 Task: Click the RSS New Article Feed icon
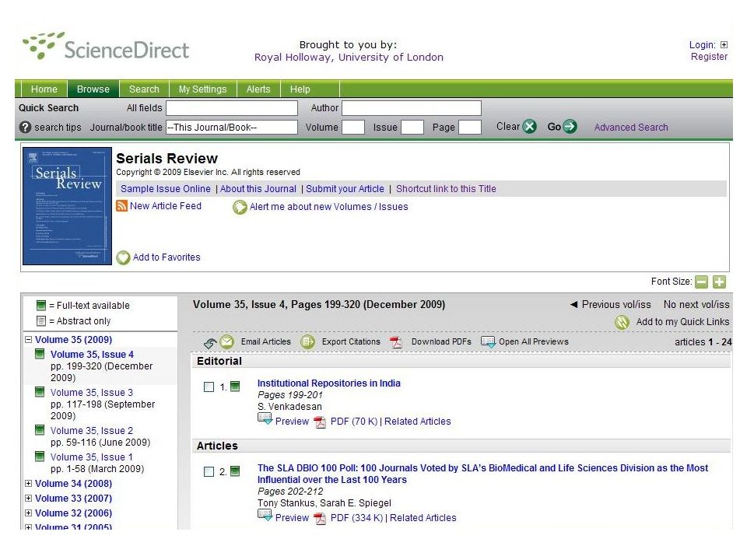[x=122, y=205]
